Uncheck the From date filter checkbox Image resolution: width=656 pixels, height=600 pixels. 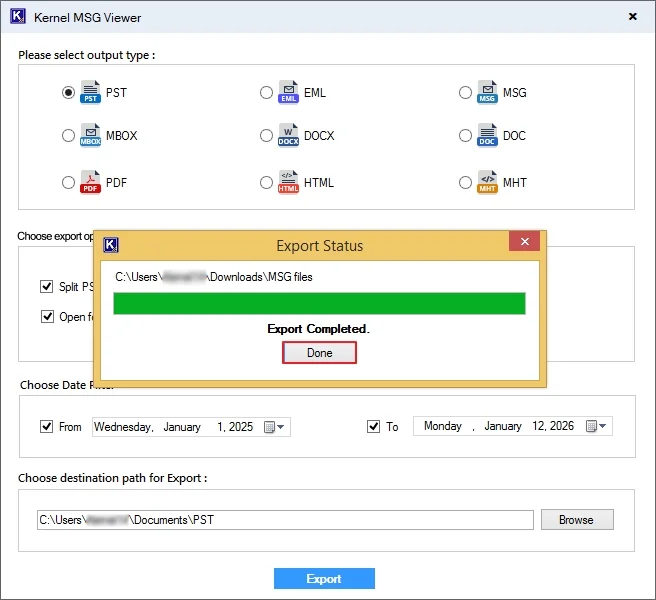[x=47, y=426]
